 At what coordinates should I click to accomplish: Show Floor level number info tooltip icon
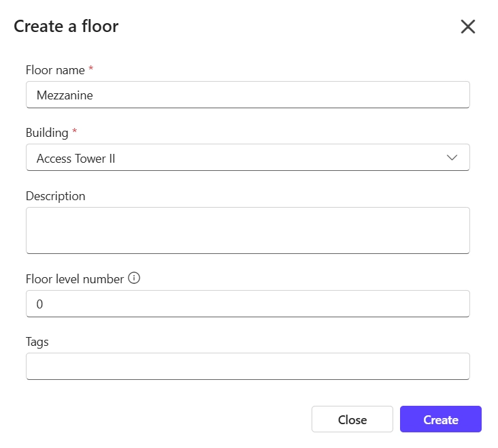click(x=134, y=278)
